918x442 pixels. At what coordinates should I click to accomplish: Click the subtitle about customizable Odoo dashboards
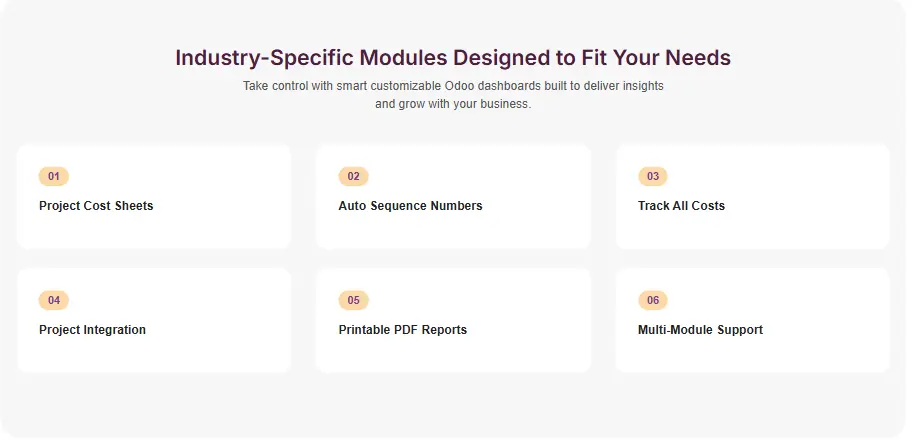coord(453,95)
